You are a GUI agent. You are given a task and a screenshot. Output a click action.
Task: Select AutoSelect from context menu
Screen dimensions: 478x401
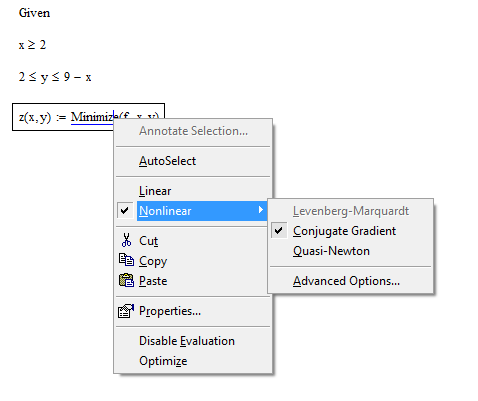(167, 161)
